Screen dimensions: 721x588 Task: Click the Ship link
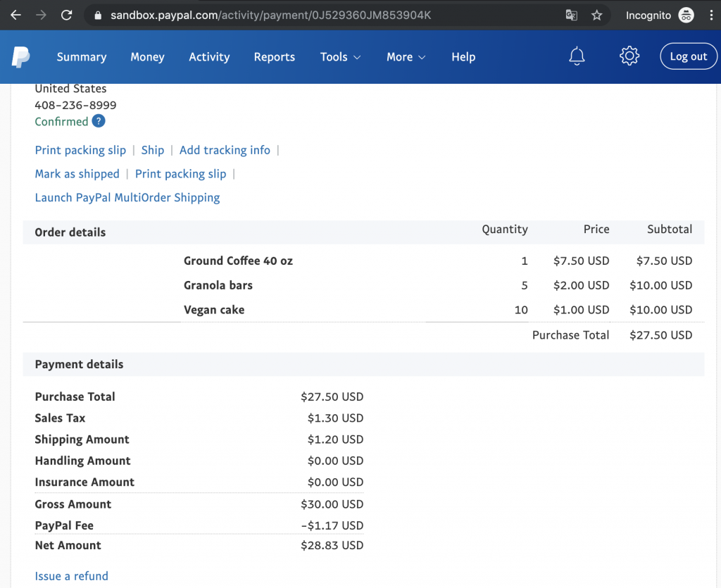point(153,150)
